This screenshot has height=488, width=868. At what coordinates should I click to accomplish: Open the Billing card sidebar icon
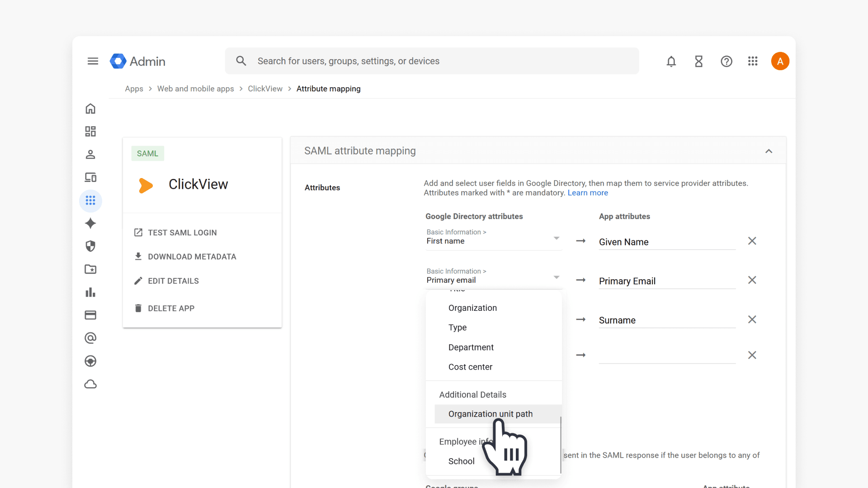coord(90,315)
